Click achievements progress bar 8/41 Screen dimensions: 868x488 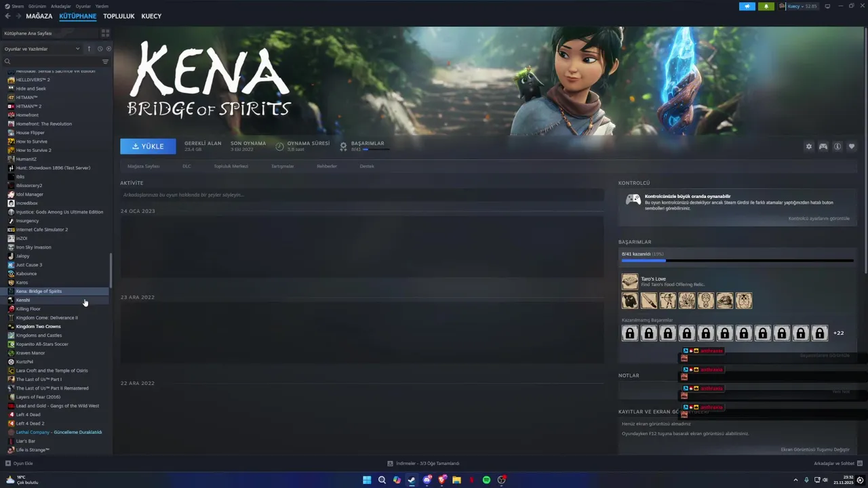[737, 260]
